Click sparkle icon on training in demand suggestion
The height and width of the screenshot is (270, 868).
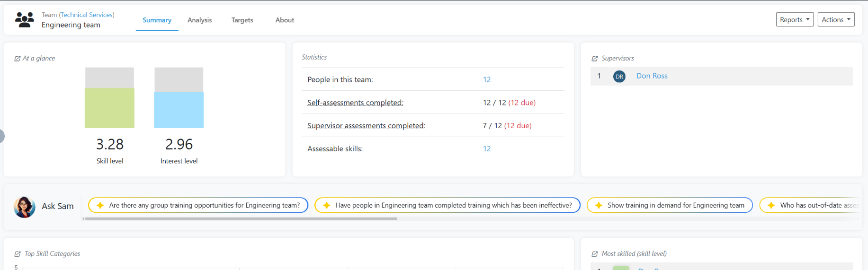[599, 205]
